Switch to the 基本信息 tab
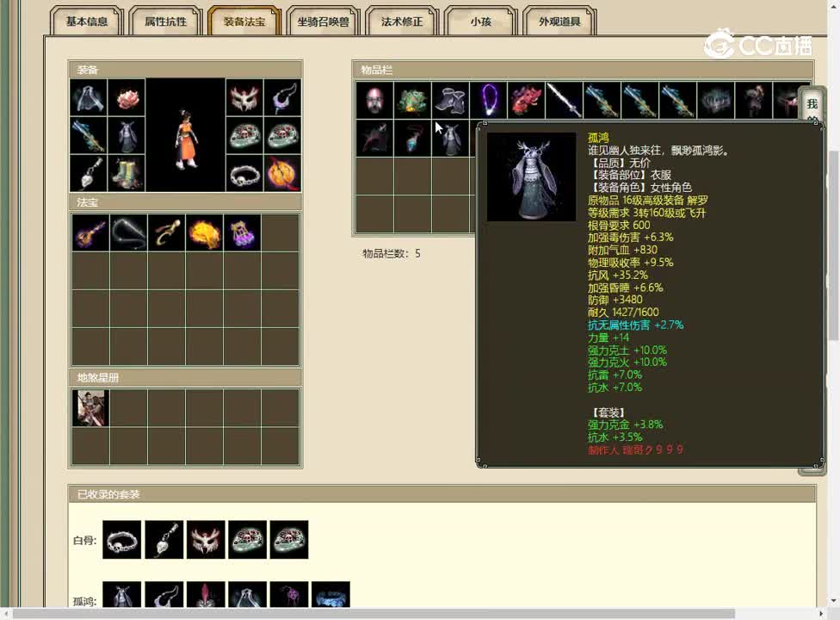Screen dimensions: 840x620 pyautogui.click(x=90, y=23)
